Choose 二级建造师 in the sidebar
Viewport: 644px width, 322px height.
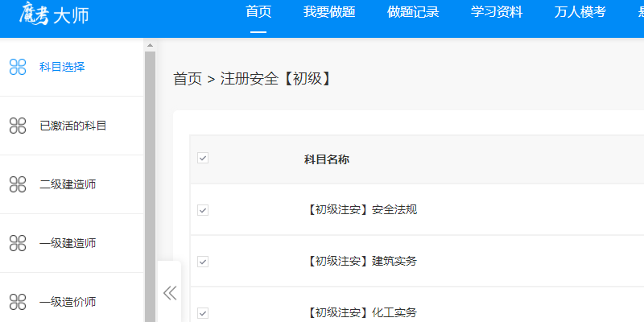(x=68, y=184)
